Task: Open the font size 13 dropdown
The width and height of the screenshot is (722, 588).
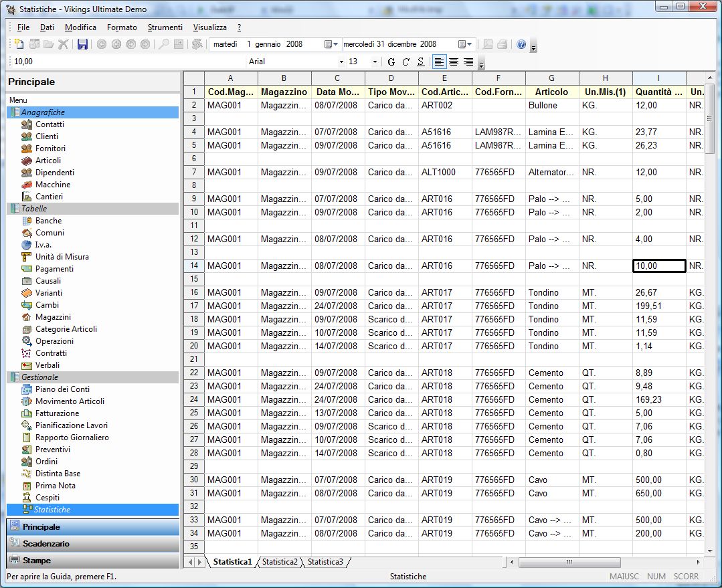Action: (375, 62)
